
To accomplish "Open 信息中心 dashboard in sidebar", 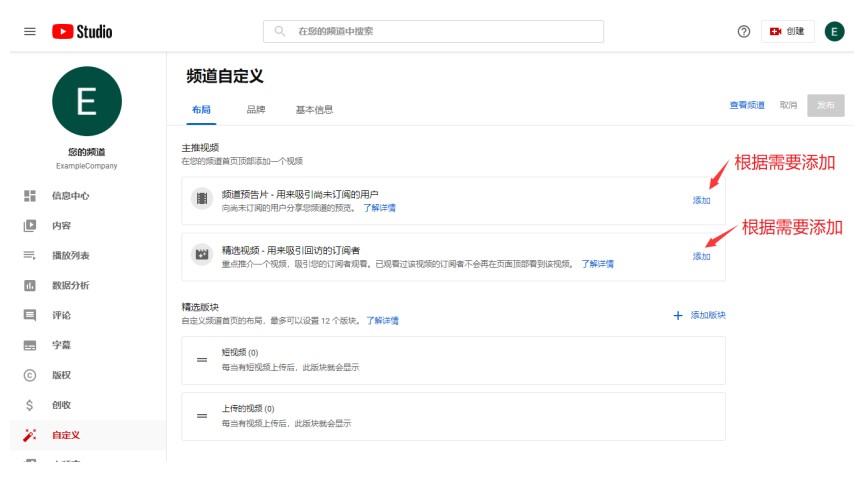I will 70,196.
